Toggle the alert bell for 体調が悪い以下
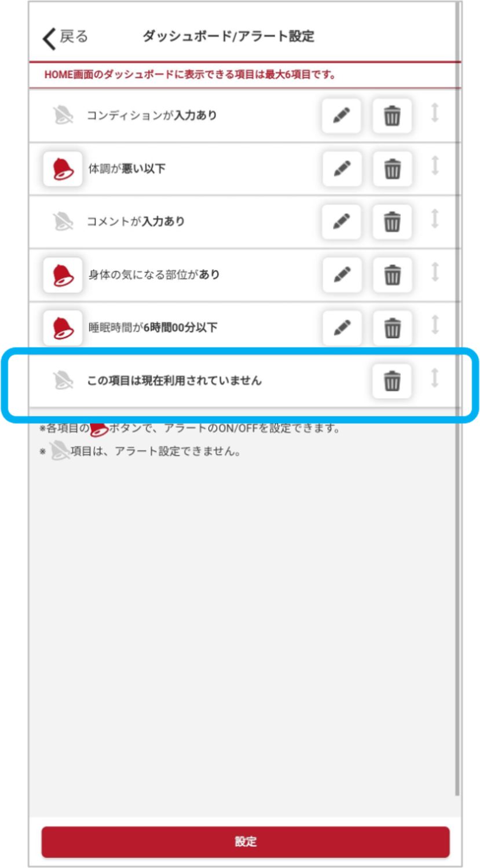 (x=63, y=169)
